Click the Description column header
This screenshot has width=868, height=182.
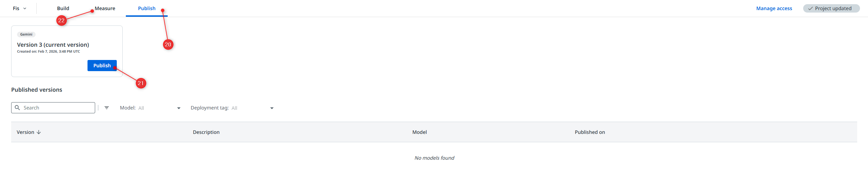(206, 132)
